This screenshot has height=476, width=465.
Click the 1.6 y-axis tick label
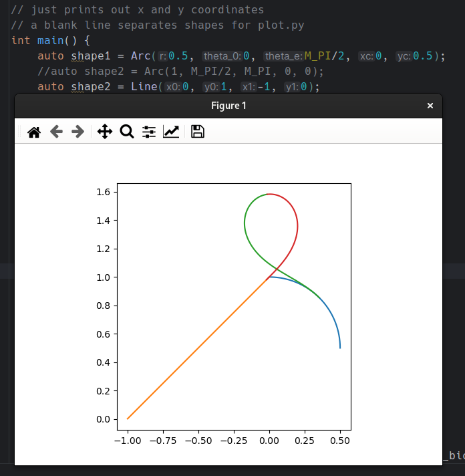point(103,192)
